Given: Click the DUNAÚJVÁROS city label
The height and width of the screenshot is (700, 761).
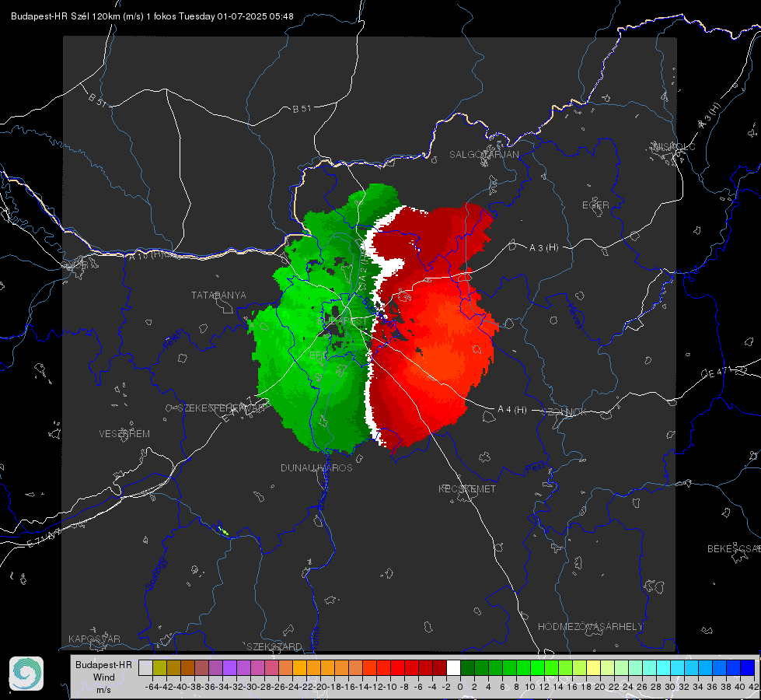Looking at the screenshot, I should (316, 467).
